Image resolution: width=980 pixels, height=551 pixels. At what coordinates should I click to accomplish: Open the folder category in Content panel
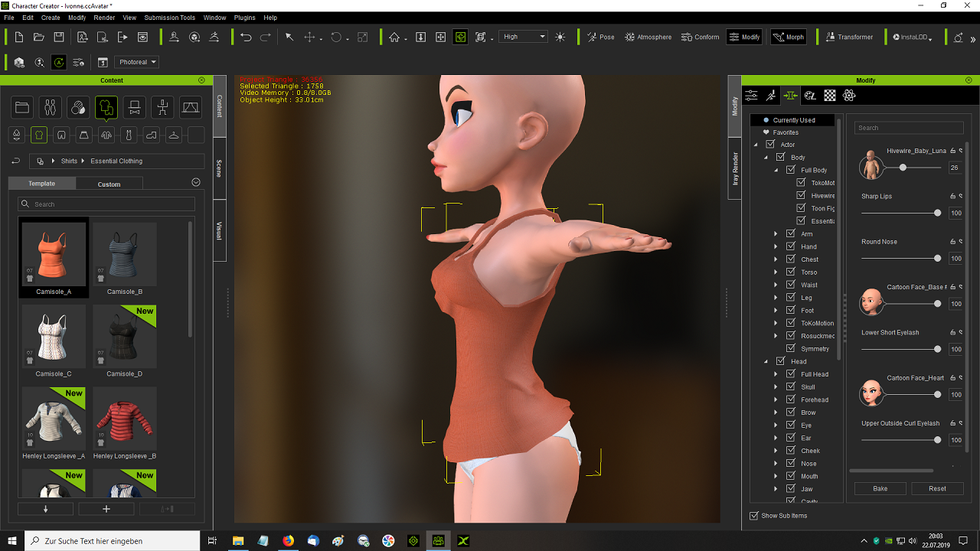22,107
